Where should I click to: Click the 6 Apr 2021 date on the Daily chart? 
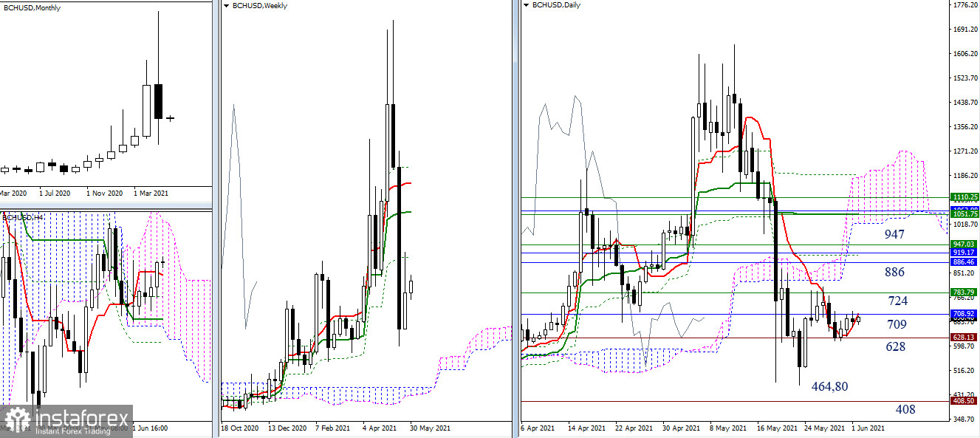[x=537, y=428]
